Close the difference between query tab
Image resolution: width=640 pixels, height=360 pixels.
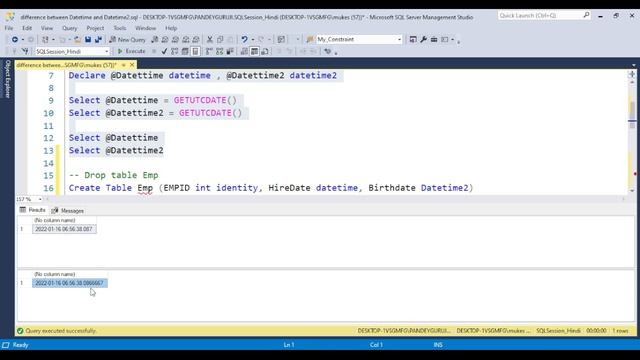point(132,65)
